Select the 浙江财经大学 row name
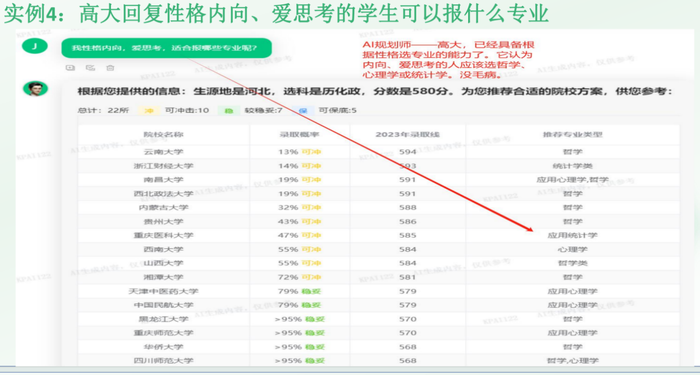The image size is (700, 375). [163, 166]
